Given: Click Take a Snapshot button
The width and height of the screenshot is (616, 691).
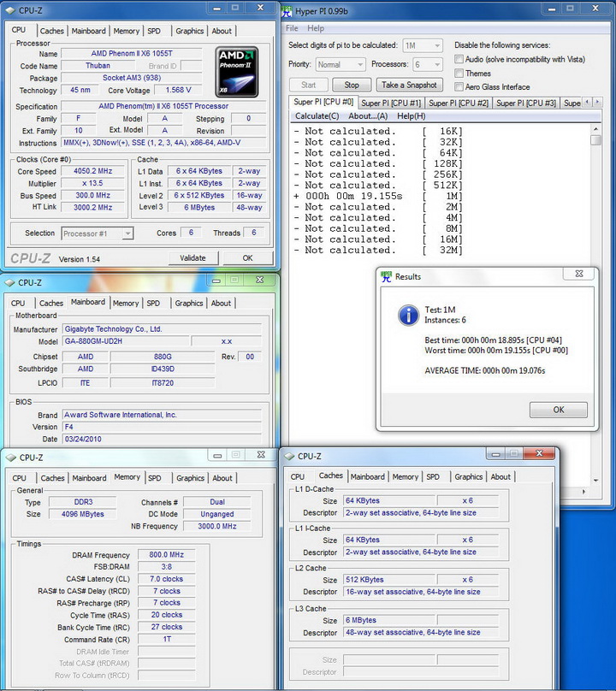Looking at the screenshot, I should [x=409, y=85].
